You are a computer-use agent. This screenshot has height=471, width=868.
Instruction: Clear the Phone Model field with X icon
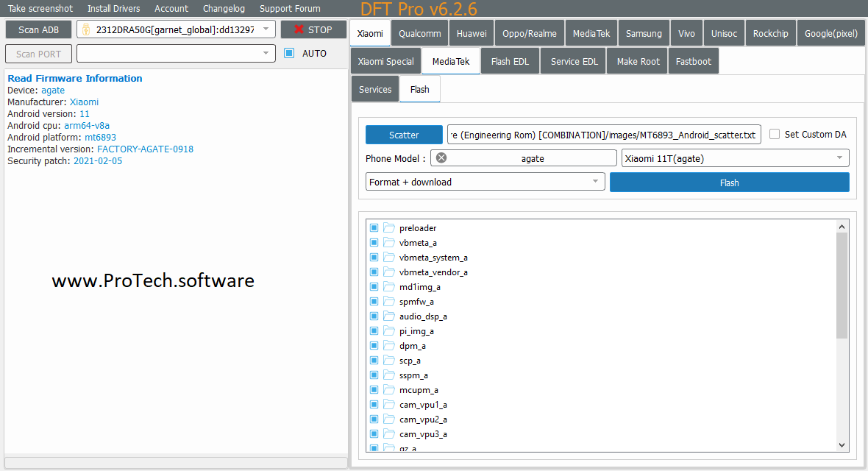tap(441, 158)
